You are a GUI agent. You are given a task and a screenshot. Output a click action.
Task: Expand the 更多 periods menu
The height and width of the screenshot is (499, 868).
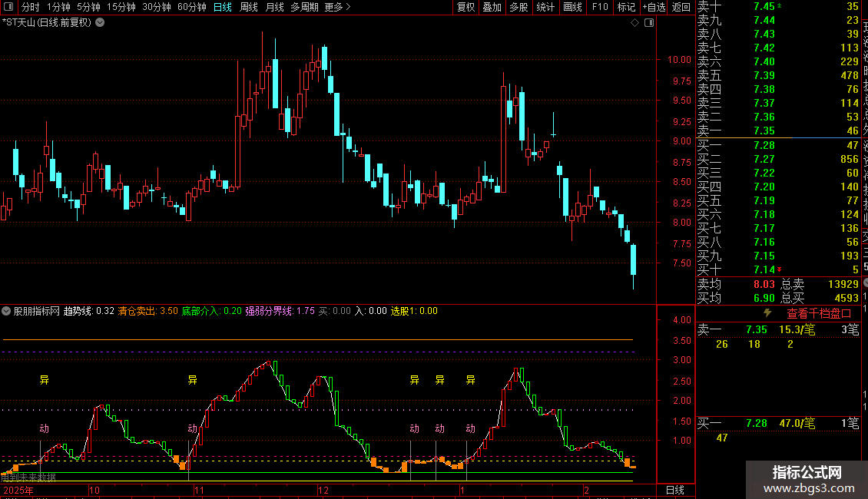click(x=337, y=7)
